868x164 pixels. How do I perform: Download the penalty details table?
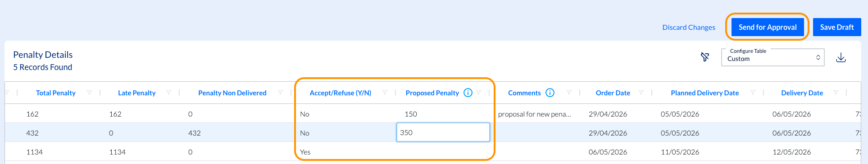pos(841,58)
